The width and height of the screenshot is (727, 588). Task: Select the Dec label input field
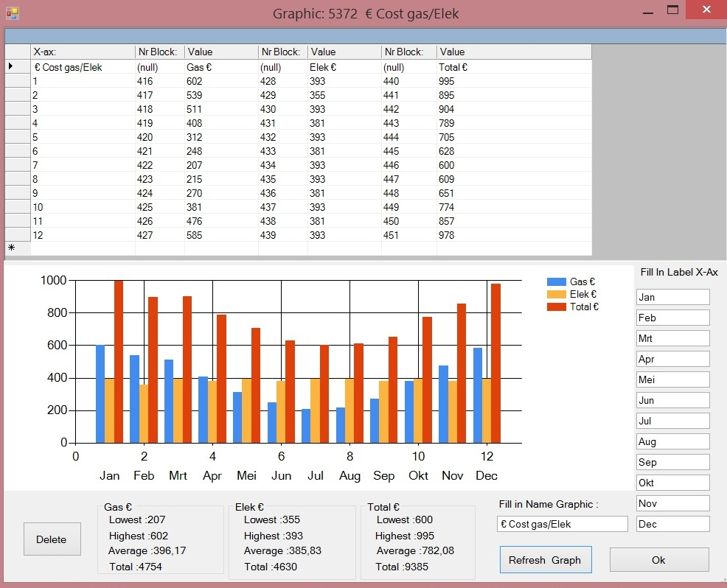pyautogui.click(x=672, y=524)
